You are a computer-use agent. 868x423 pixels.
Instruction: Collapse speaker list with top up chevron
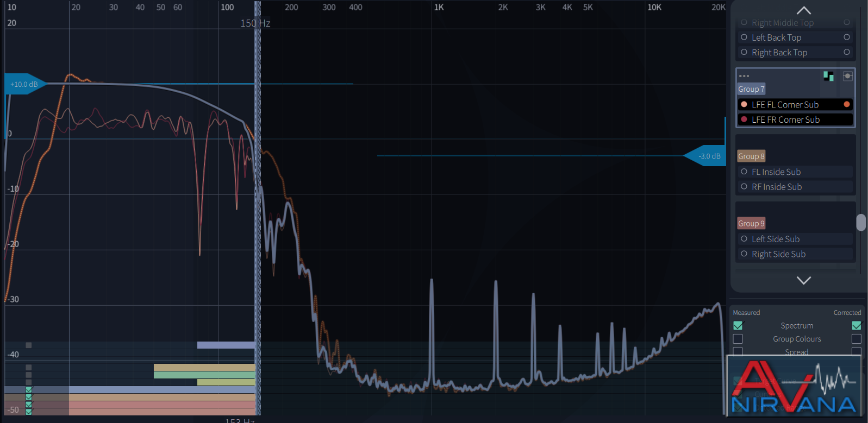tap(804, 10)
